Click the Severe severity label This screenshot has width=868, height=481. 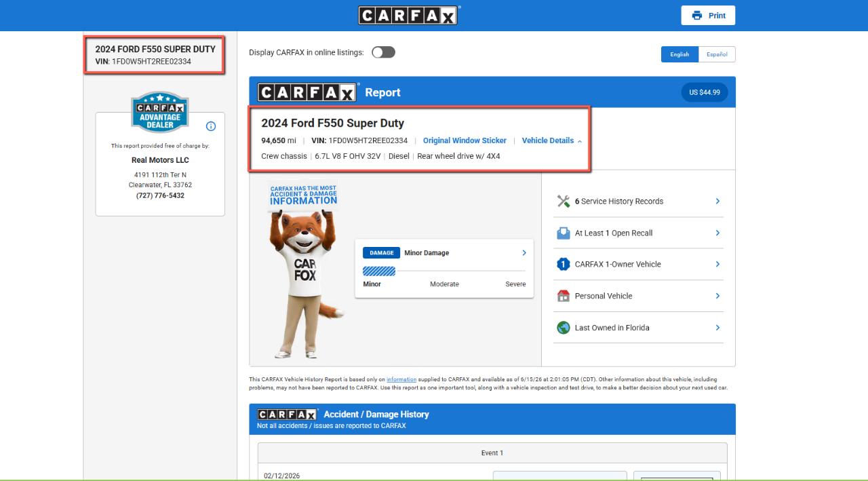click(x=515, y=284)
